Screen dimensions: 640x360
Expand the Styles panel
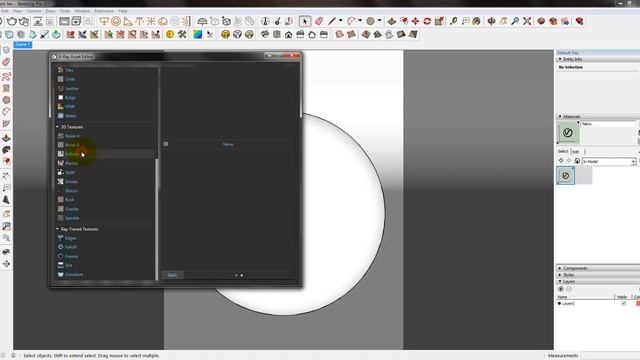pyautogui.click(x=560, y=275)
